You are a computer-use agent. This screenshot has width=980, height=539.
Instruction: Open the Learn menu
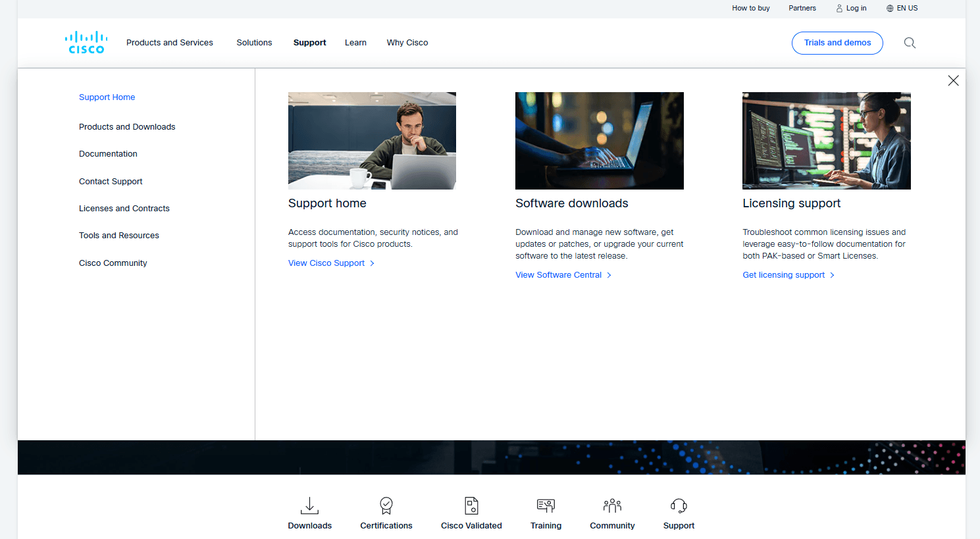click(355, 43)
